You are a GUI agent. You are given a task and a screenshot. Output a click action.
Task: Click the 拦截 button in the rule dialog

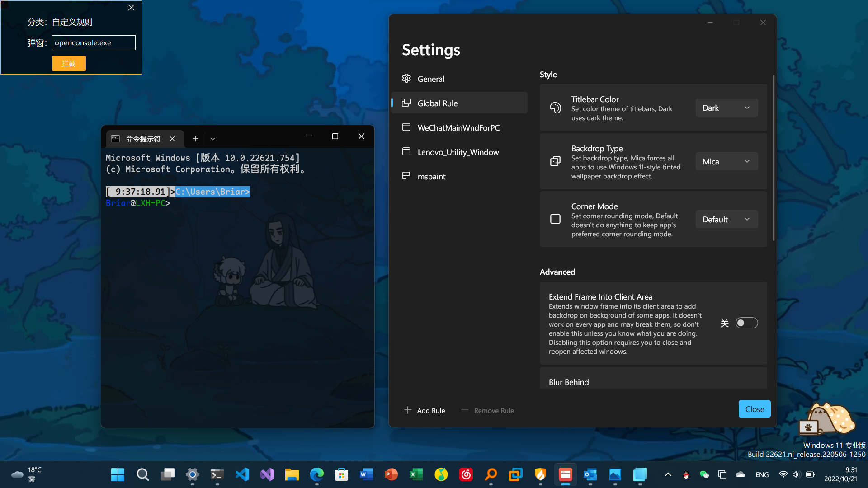(69, 63)
